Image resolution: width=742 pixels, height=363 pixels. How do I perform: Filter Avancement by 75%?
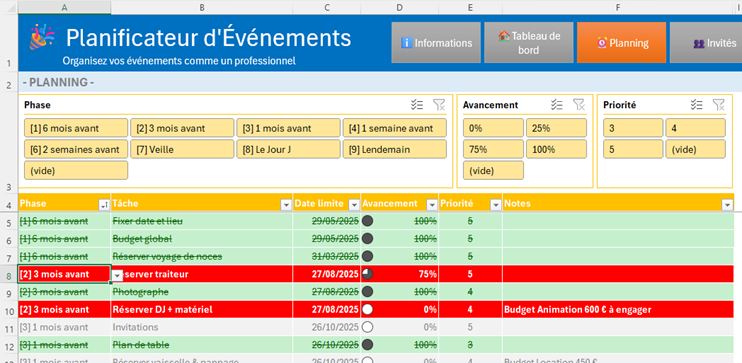493,150
